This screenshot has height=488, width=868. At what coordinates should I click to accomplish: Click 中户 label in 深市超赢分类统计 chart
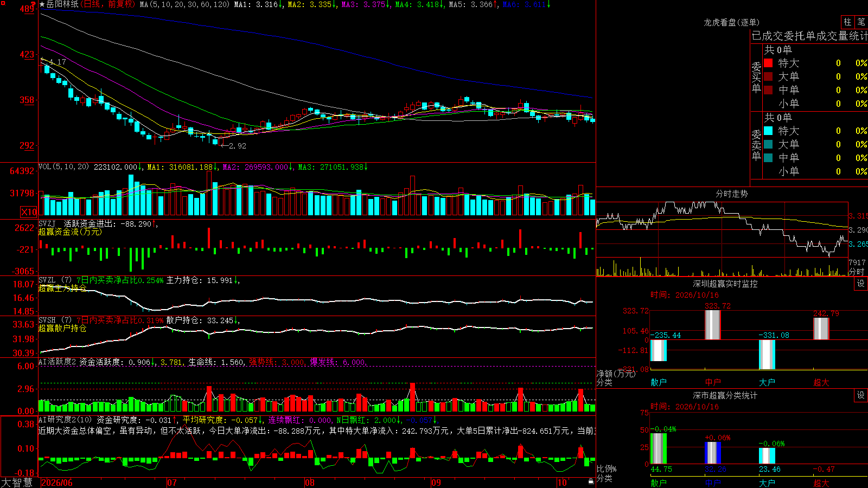pyautogui.click(x=713, y=483)
